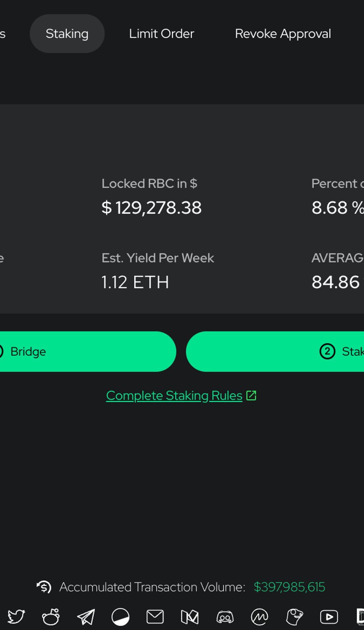Image resolution: width=364 pixels, height=630 pixels.
Task: Click the accumulated volume amount $397,985,615
Action: click(290, 587)
